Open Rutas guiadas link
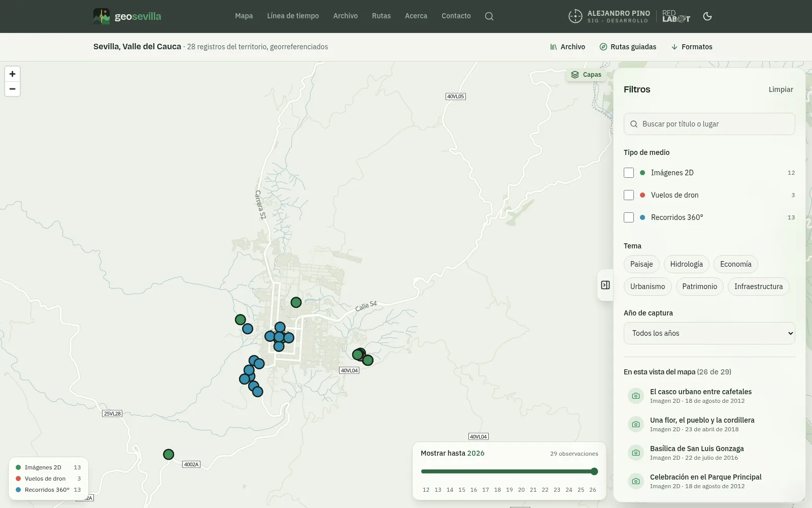 coord(628,47)
